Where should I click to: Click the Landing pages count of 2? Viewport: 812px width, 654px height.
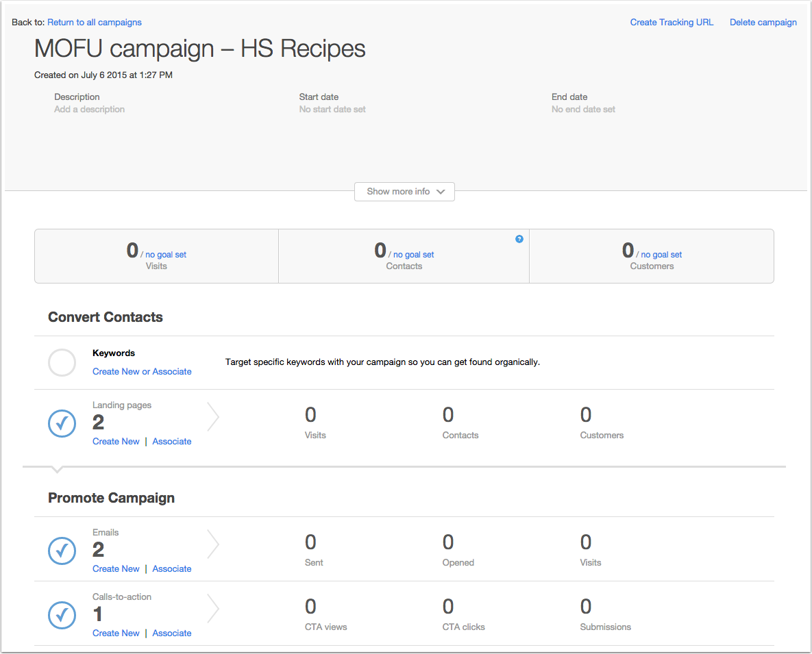pyautogui.click(x=99, y=423)
